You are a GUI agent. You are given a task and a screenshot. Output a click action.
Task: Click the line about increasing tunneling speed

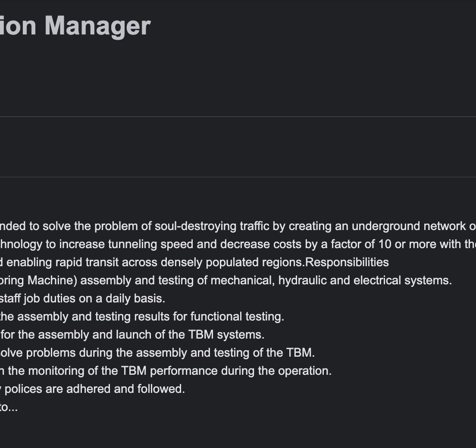[x=238, y=244]
